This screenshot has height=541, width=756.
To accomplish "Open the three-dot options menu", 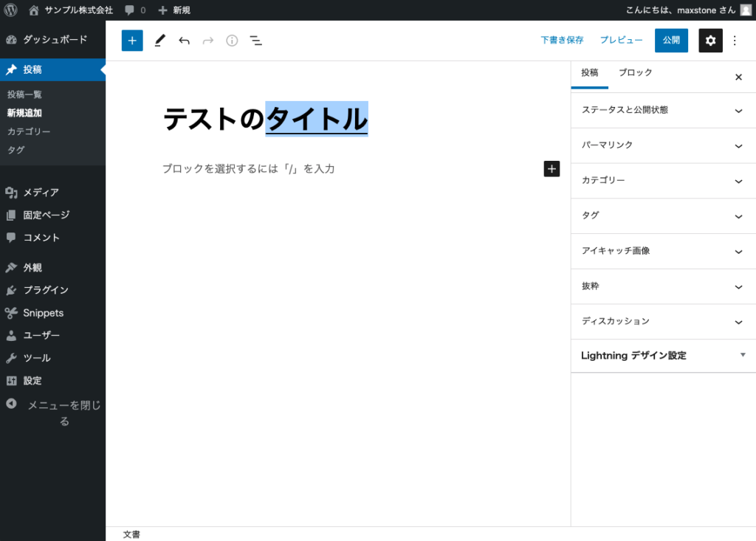I will tap(735, 41).
